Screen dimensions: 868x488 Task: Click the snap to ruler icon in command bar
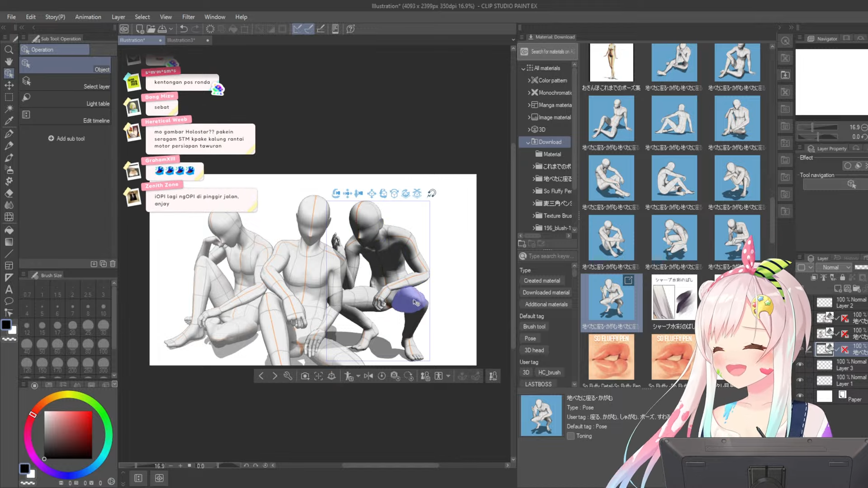click(x=297, y=29)
